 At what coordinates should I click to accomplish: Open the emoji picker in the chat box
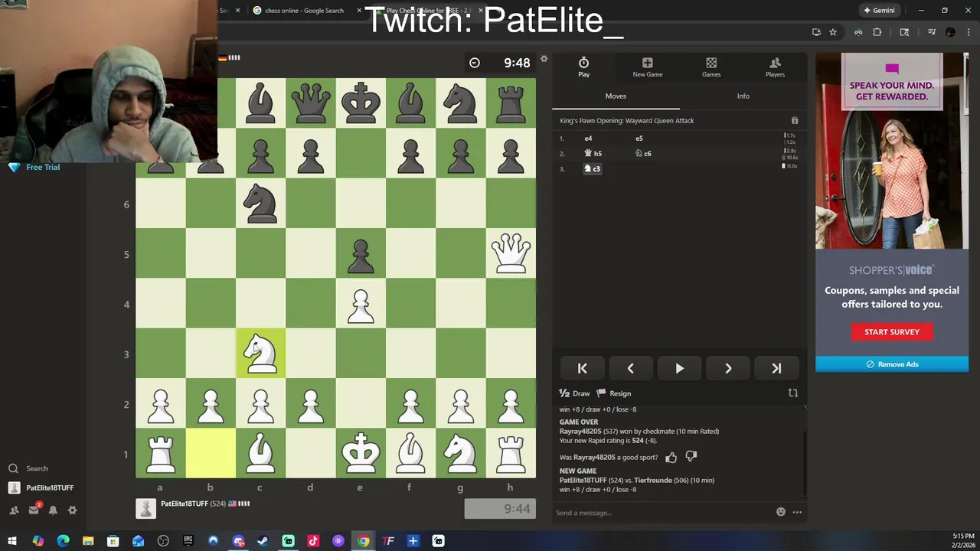tap(781, 512)
